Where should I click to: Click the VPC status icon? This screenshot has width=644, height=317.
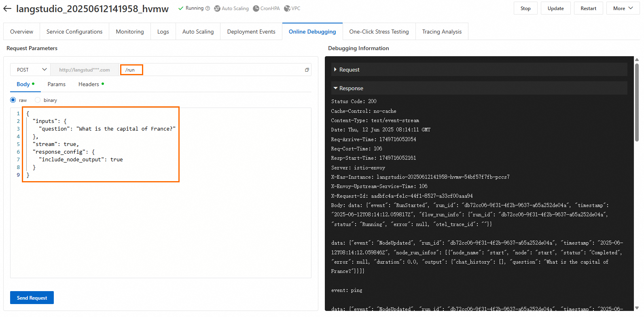(287, 8)
